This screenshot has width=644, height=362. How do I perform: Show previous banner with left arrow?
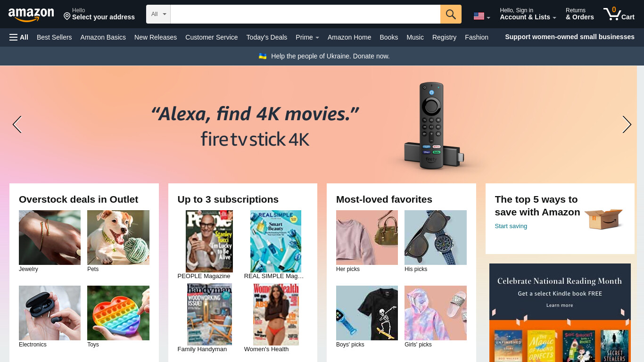click(17, 124)
